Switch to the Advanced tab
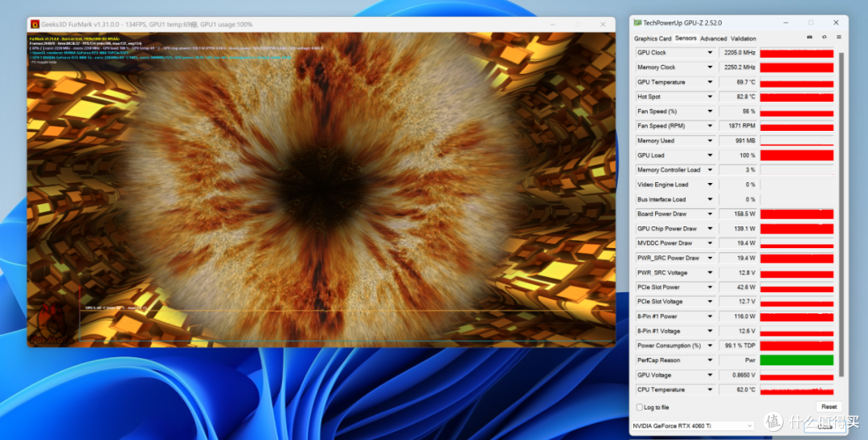This screenshot has height=440, width=868. [713, 39]
